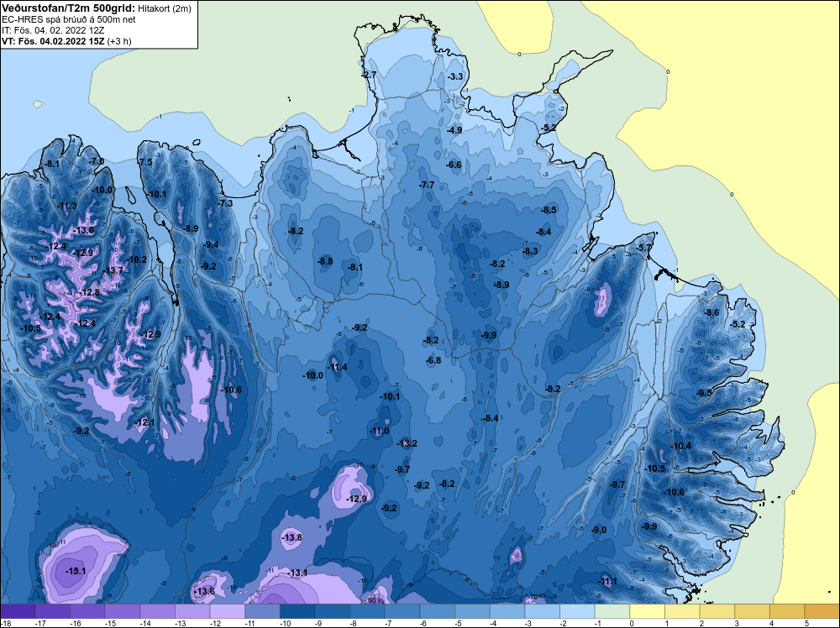The height and width of the screenshot is (628, 840).
Task: Pick the -13.1 temperature value
Action: pos(298,573)
